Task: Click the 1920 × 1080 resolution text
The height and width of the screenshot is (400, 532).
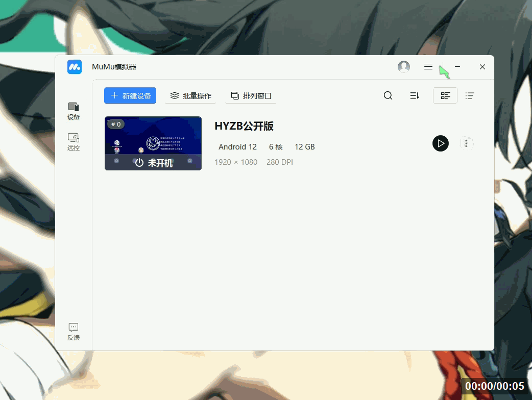Action: (236, 162)
